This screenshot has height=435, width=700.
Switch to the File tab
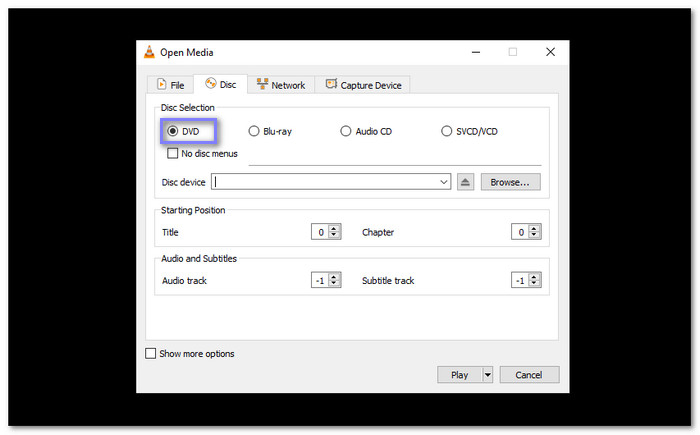[171, 85]
